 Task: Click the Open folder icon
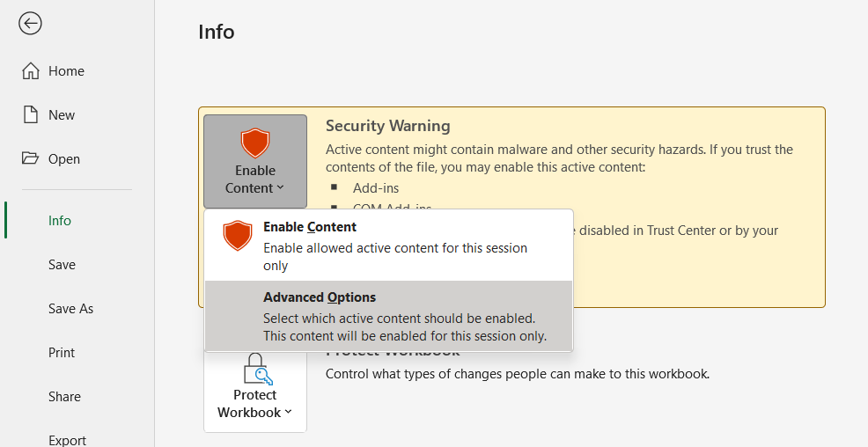[x=31, y=159]
